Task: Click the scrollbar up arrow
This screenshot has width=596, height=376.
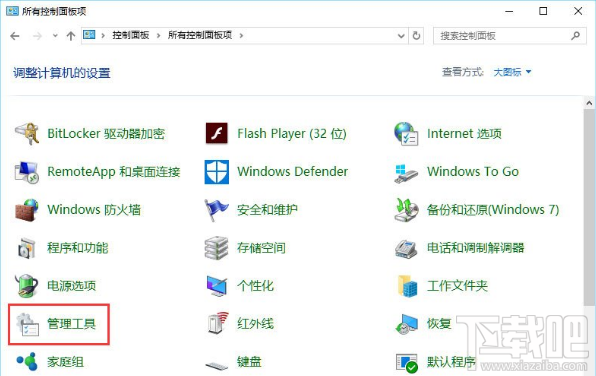Action: coord(589,103)
